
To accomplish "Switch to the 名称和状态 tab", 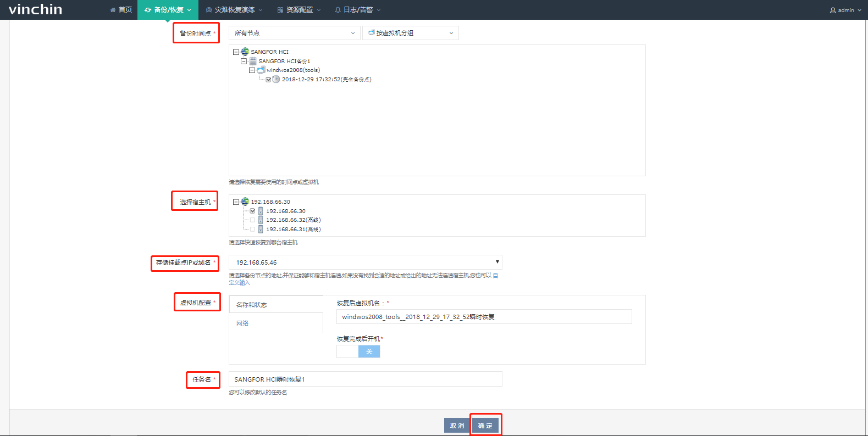I will tap(276, 305).
